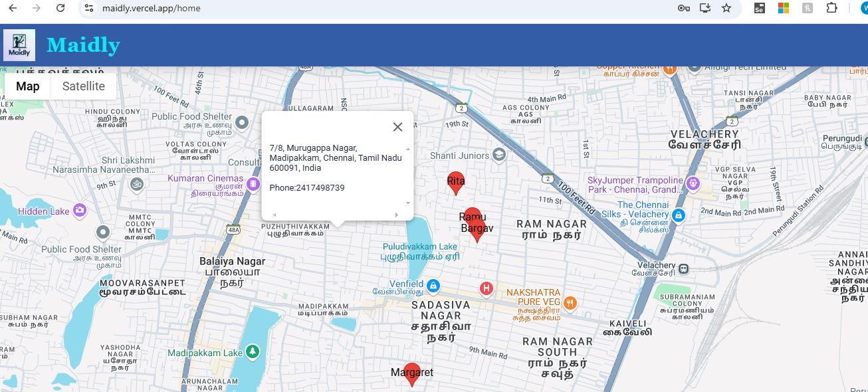The image size is (868, 392).
Task: Click the browser back arrow
Action: click(x=13, y=8)
